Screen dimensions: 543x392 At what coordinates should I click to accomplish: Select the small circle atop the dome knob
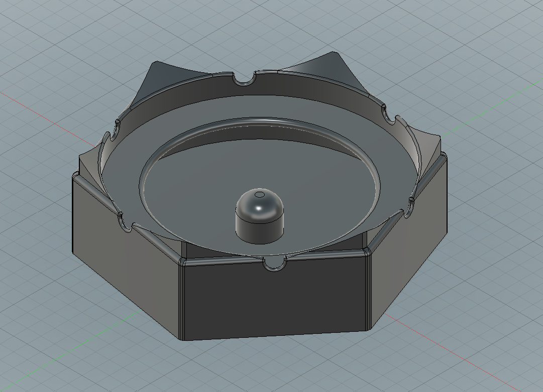259,195
